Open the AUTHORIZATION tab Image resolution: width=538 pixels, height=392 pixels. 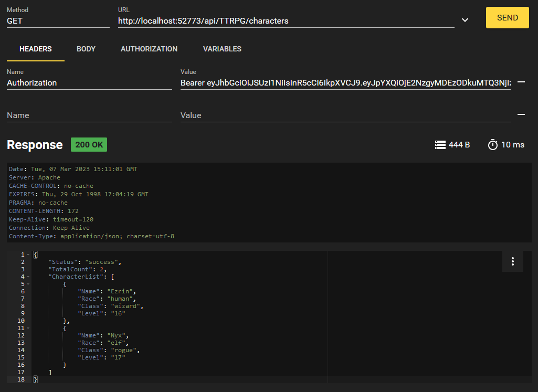point(149,49)
